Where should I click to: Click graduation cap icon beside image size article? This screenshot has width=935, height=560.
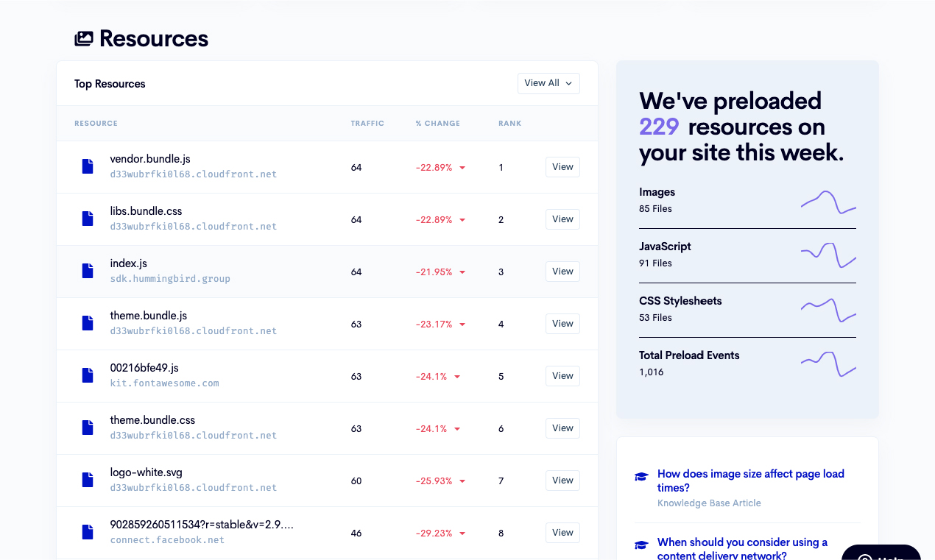641,477
